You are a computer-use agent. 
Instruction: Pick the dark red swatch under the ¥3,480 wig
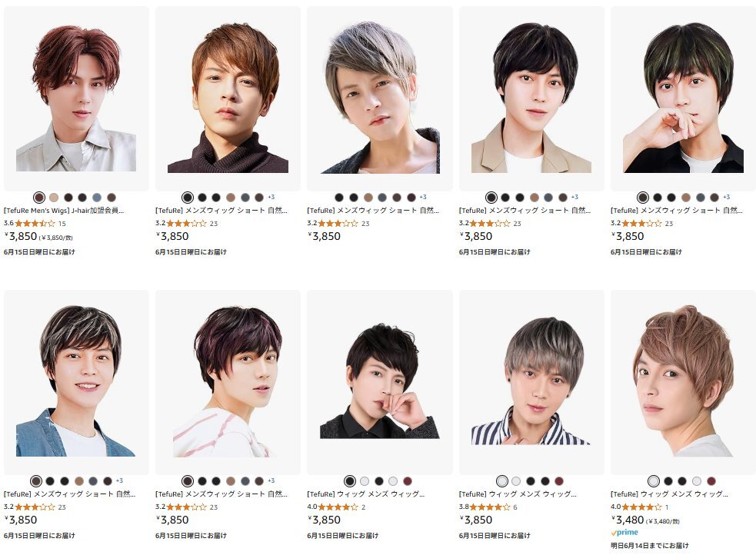click(711, 480)
